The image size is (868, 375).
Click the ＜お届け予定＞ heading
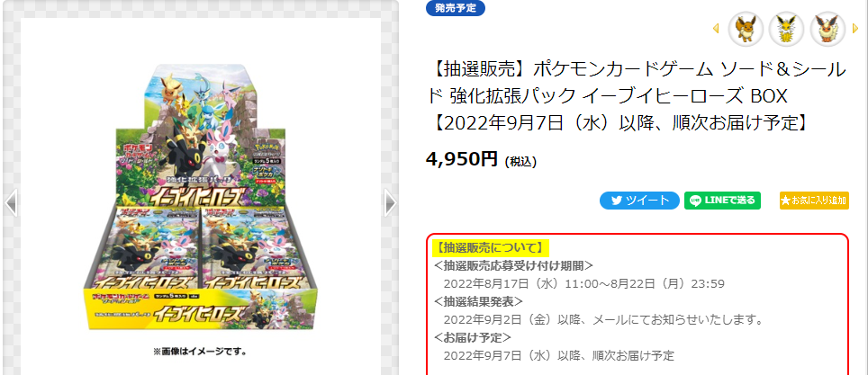[x=472, y=337]
